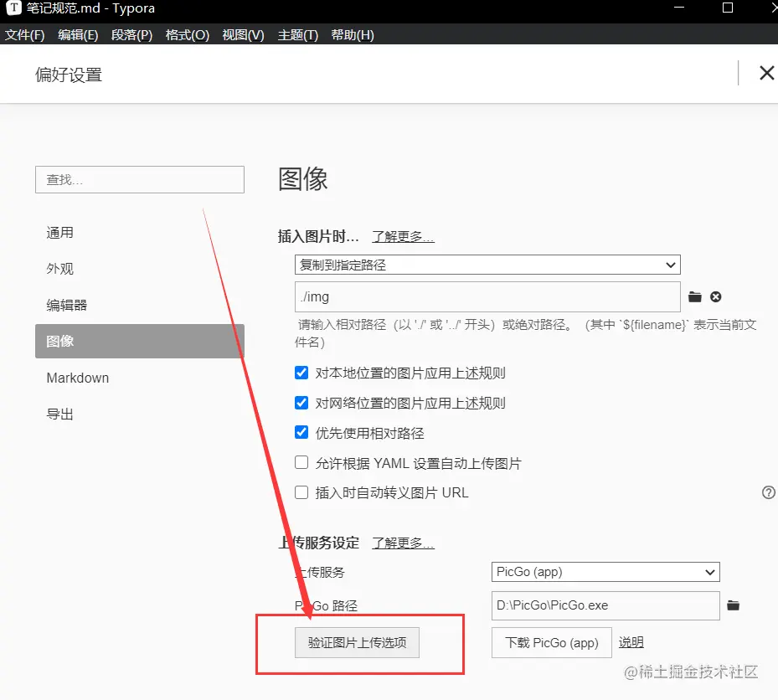Maximize the Typora window
Viewport: 778px width, 700px height.
point(728,8)
